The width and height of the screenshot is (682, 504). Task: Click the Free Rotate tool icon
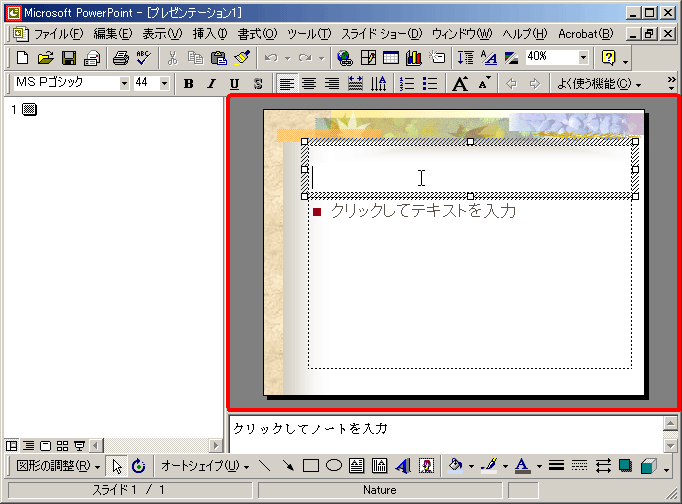[x=138, y=466]
